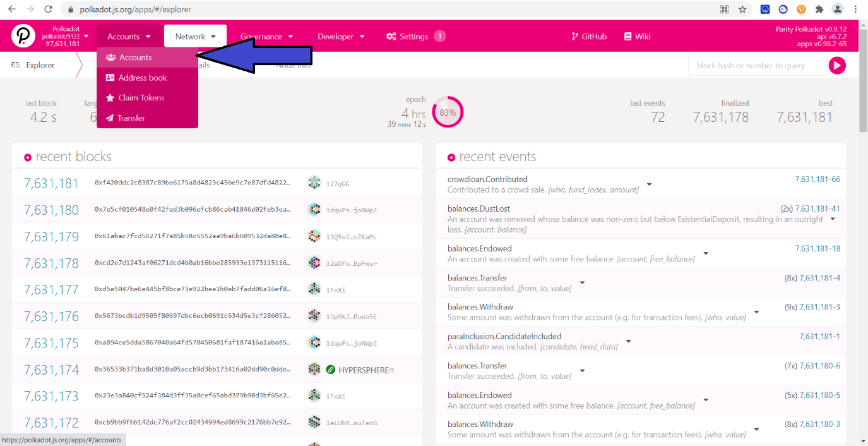Open the Settings gear icon

pyautogui.click(x=391, y=36)
